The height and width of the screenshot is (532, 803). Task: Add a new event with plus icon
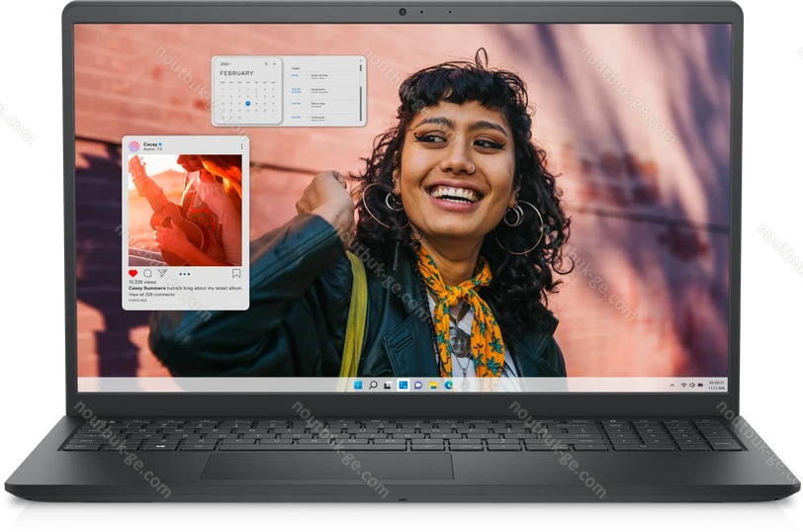tap(274, 63)
